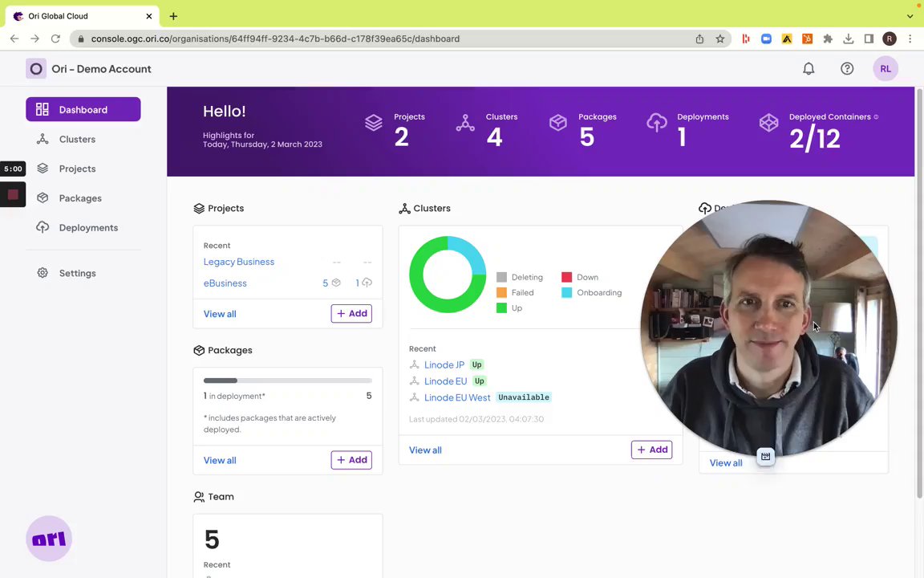Open the Linode EU cluster link
924x578 pixels.
point(445,381)
